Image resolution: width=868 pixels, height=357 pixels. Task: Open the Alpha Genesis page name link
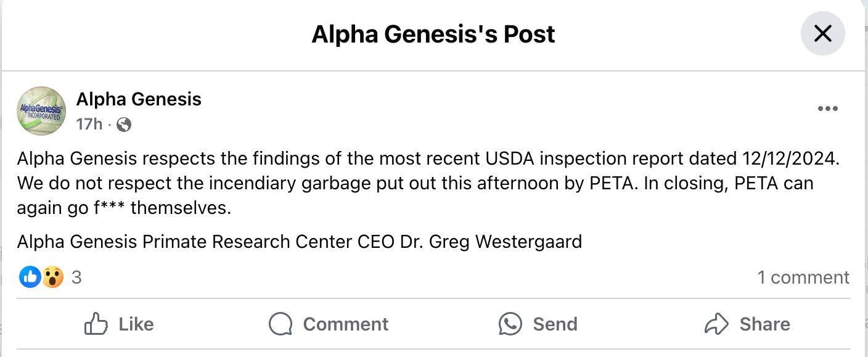click(139, 99)
